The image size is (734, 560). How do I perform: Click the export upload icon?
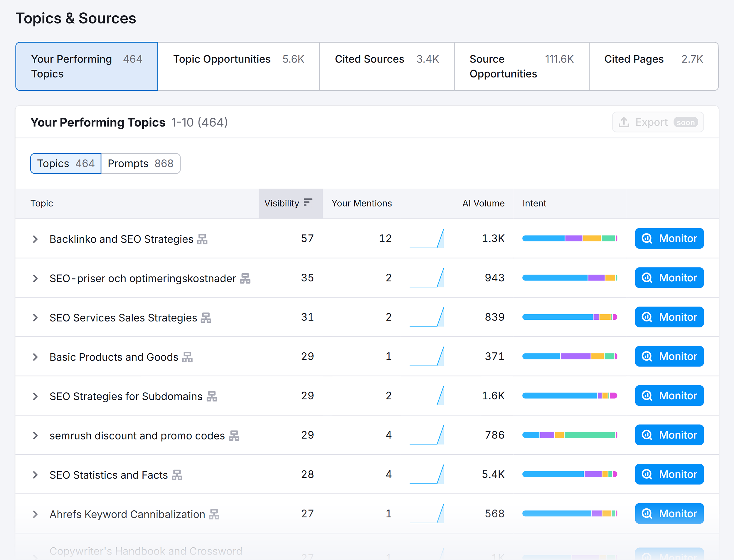coord(624,122)
